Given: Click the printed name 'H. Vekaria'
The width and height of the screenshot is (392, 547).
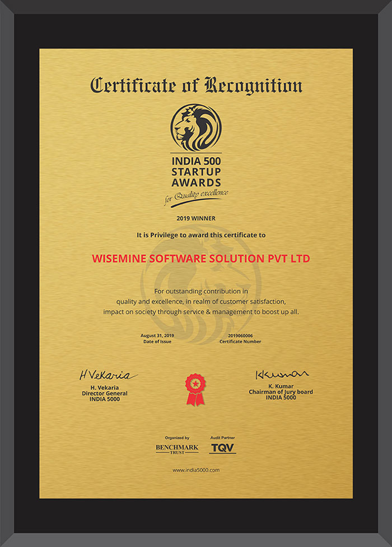Looking at the screenshot, I should point(105,387).
